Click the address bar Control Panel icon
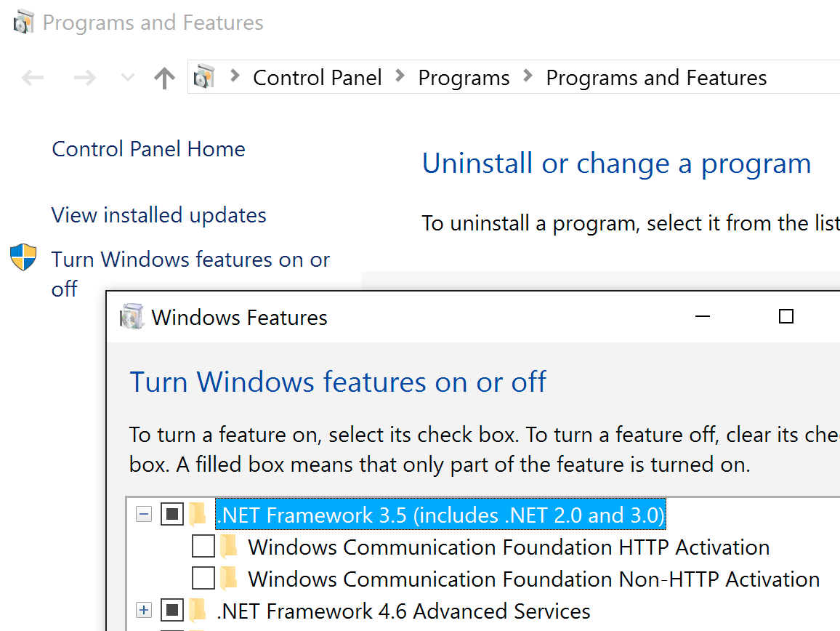Image resolution: width=840 pixels, height=631 pixels. pyautogui.click(x=206, y=77)
